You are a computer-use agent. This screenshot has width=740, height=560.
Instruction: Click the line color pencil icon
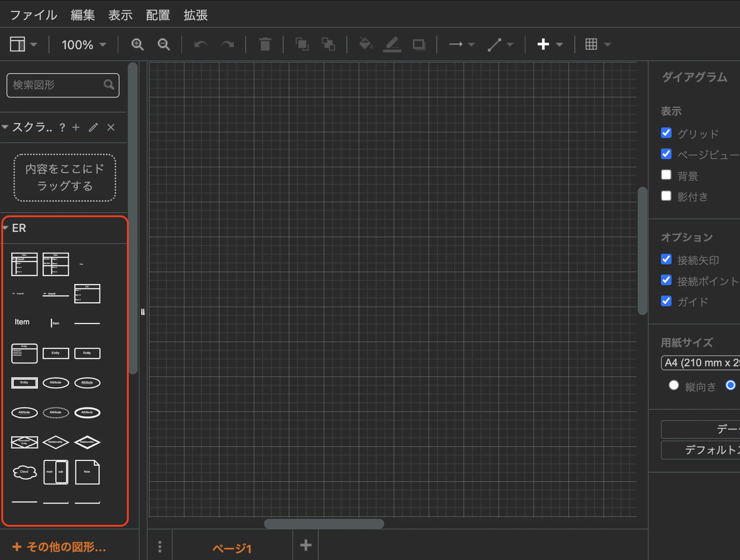[392, 44]
